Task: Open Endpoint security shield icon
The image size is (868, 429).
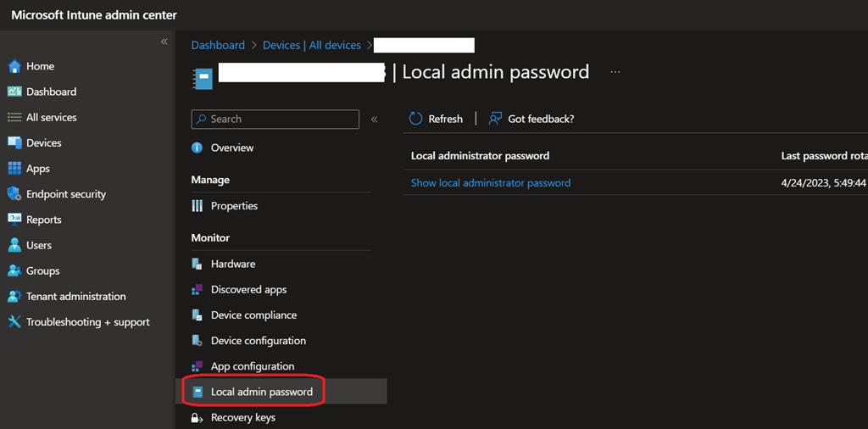Action: [x=14, y=194]
